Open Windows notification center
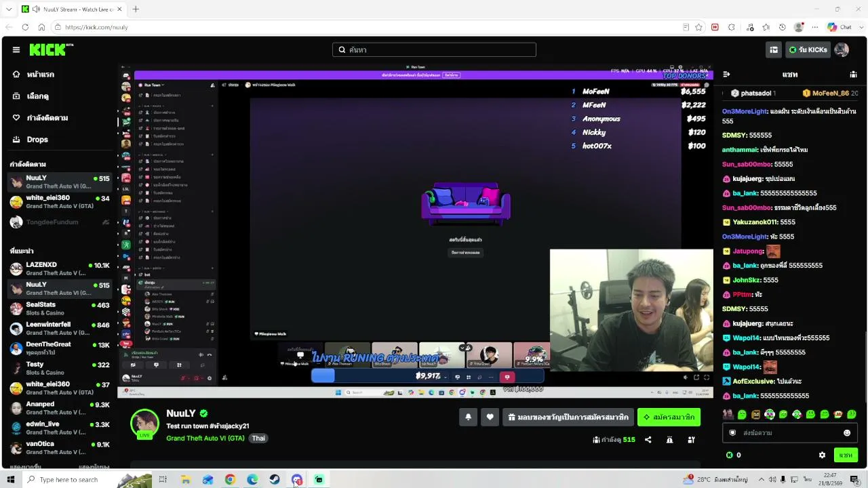This screenshot has width=868, height=488. (x=854, y=479)
